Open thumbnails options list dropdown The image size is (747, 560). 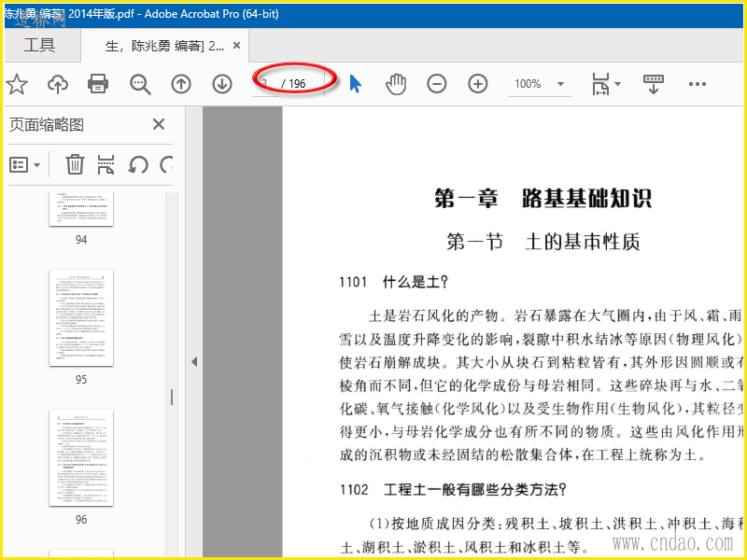[25, 165]
